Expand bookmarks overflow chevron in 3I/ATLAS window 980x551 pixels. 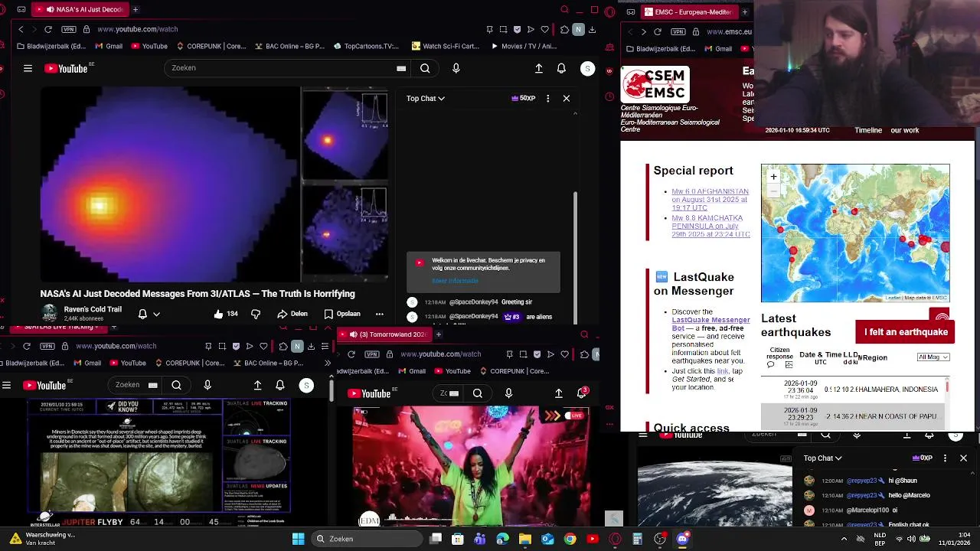pyautogui.click(x=328, y=363)
